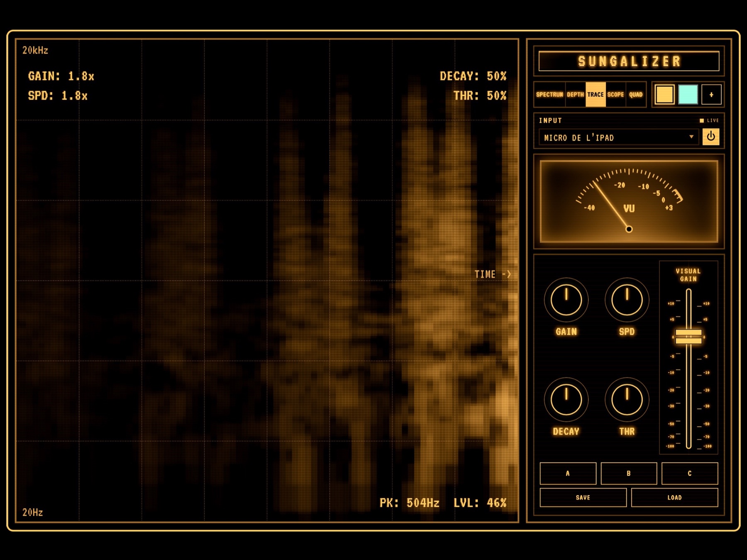Click the 20Hz axis label

tap(32, 513)
